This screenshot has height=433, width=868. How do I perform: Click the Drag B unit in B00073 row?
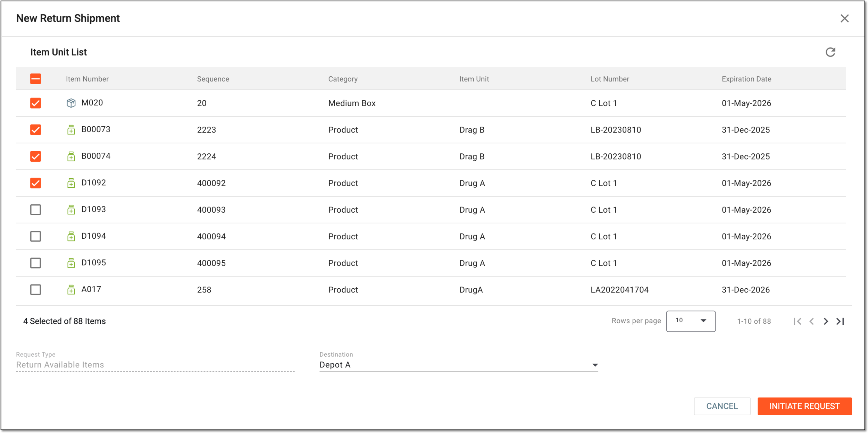tap(472, 130)
